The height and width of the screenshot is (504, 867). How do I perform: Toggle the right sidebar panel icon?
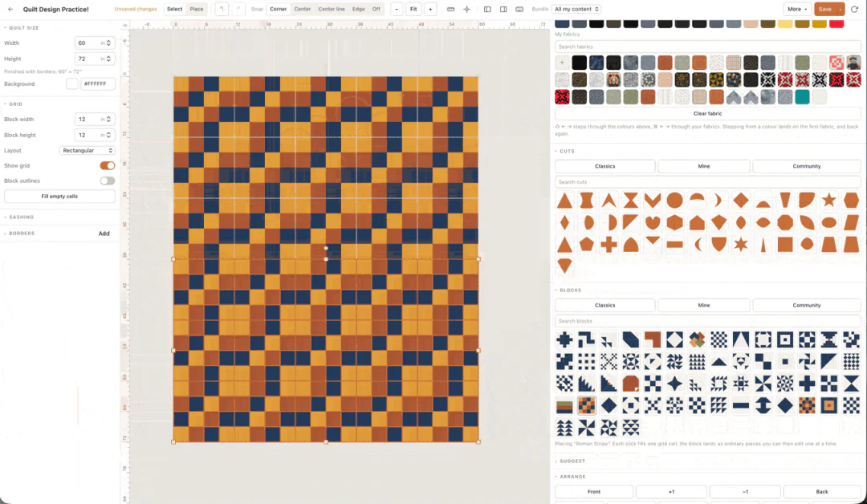coord(503,9)
